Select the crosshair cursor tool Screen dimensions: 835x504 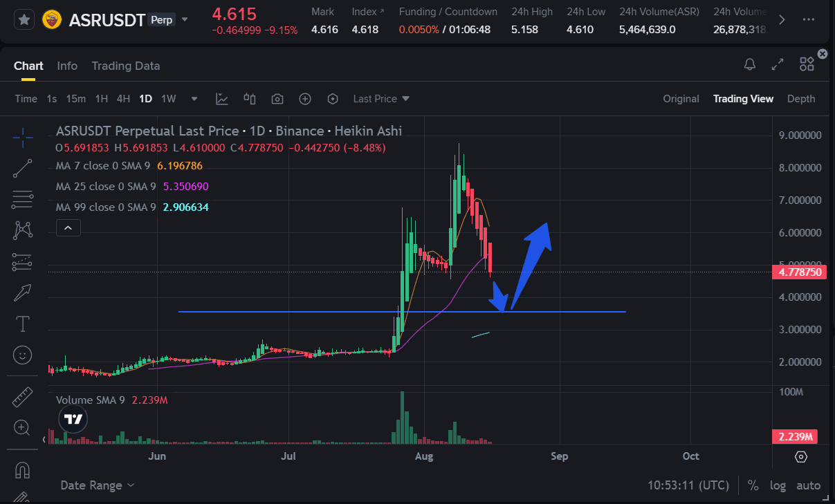pos(23,137)
